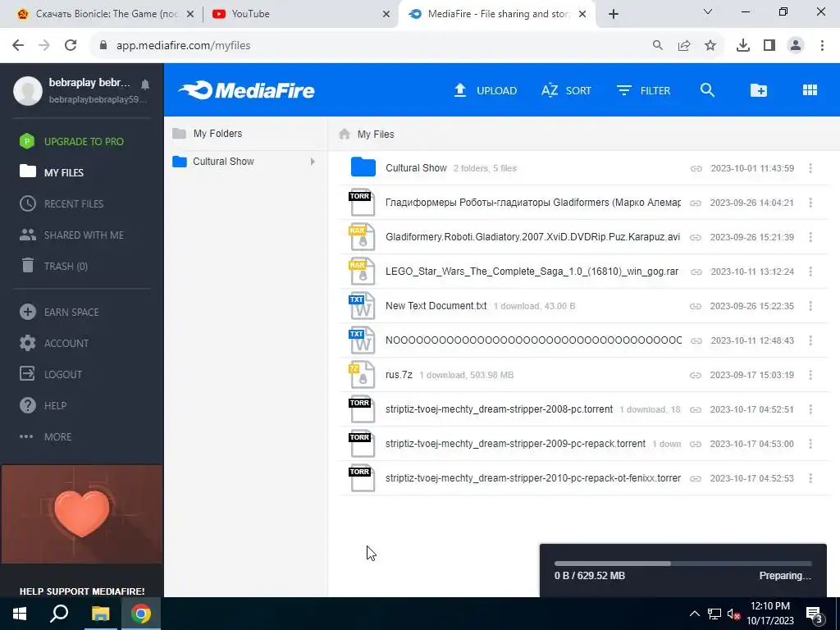The image size is (840, 630).
Task: Open more options for rus.7z
Action: [x=810, y=375]
